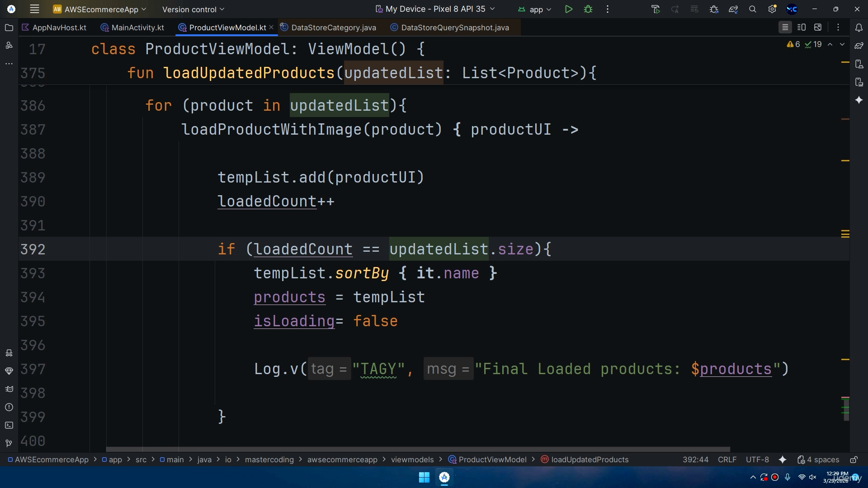Viewport: 868px width, 488px height.
Task: Click ProductViewModel in the breadcrumb bar
Action: click(487, 460)
